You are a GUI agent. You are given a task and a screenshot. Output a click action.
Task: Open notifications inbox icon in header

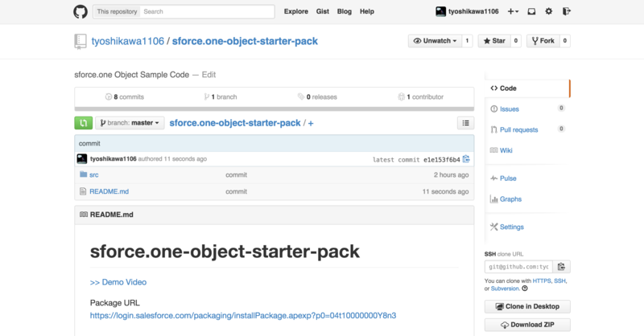coord(531,11)
